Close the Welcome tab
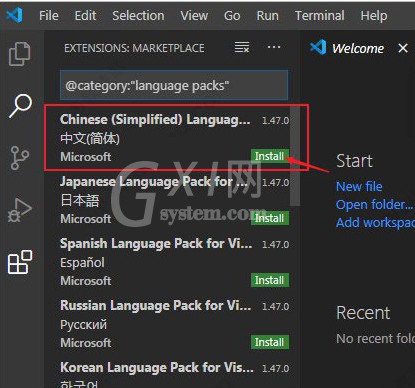Viewport: 415px width, 388px height. pyautogui.click(x=403, y=48)
